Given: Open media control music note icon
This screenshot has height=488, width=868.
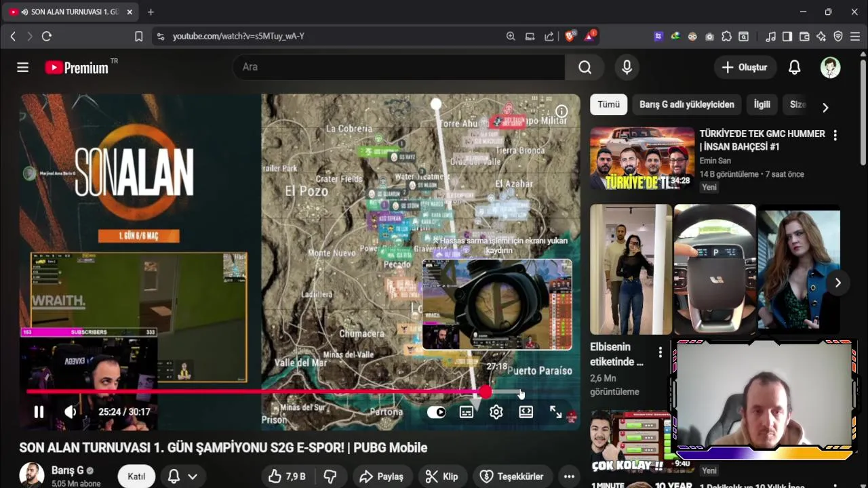Looking at the screenshot, I should pos(770,36).
